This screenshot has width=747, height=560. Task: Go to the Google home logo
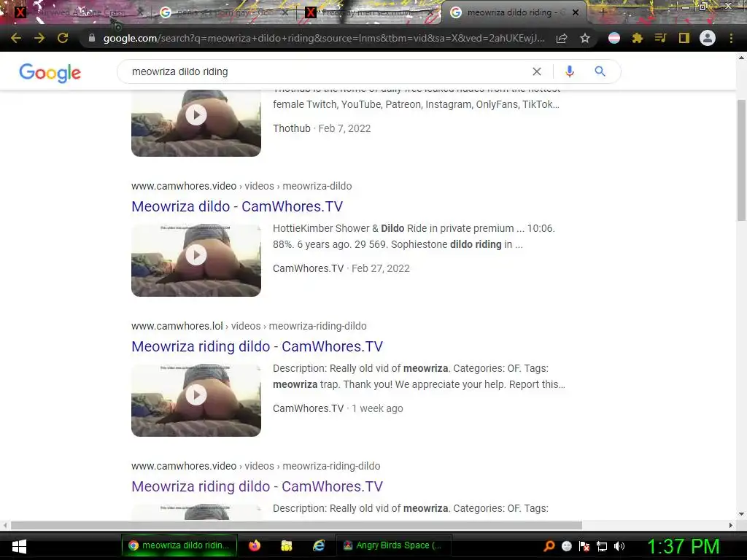click(50, 72)
